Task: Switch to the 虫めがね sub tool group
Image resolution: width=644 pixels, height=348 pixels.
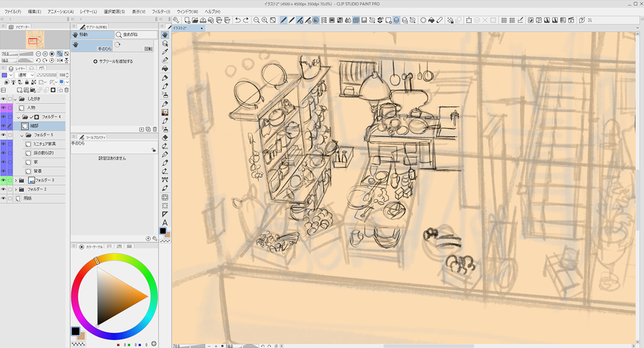Action: pos(136,34)
